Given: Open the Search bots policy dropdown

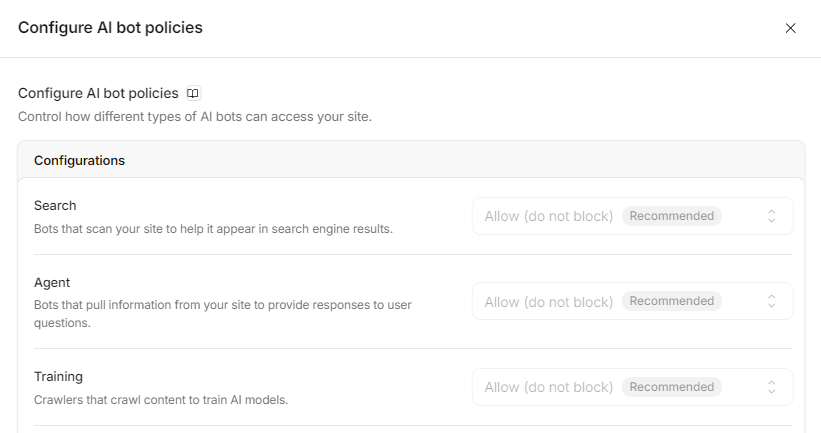Looking at the screenshot, I should (x=633, y=216).
